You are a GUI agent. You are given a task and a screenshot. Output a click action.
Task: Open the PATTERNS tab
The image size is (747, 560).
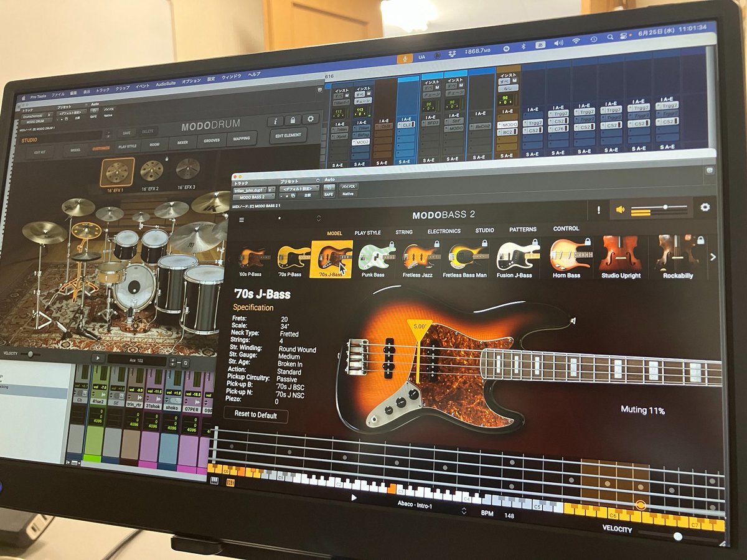tap(523, 230)
